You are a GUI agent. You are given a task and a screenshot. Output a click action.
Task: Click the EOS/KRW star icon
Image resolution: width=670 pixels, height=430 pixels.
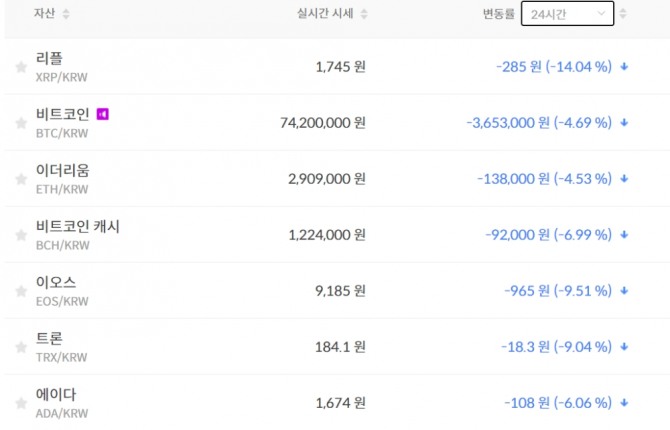21,291
